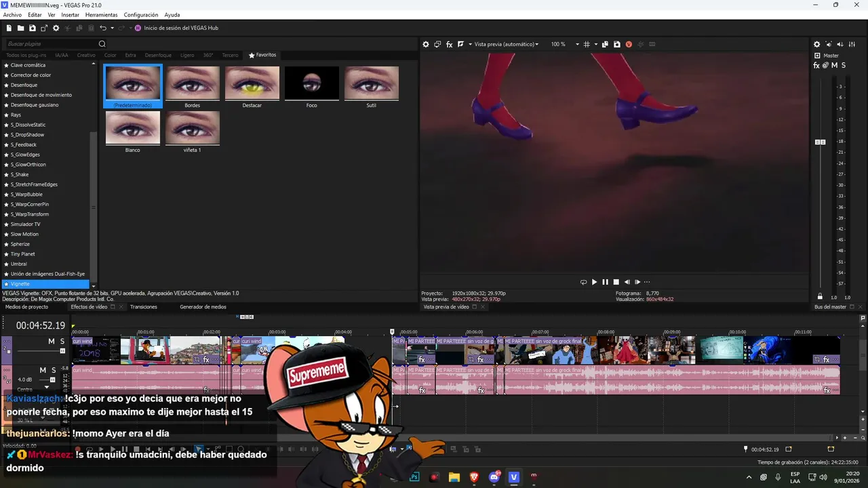Mute video track 2 with its M button
Viewport: 868px width, 488px height.
[x=51, y=341]
